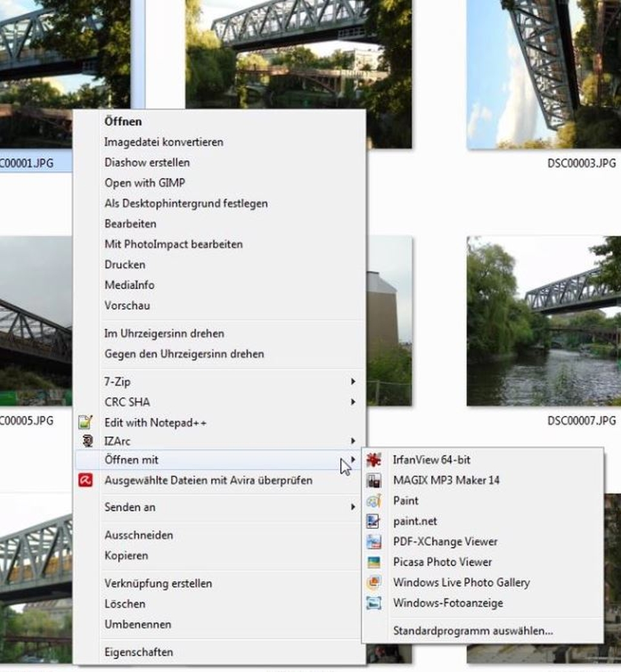The width and height of the screenshot is (621, 672).
Task: Click the Windows-Fotoanzeige icon
Action: tap(374, 603)
